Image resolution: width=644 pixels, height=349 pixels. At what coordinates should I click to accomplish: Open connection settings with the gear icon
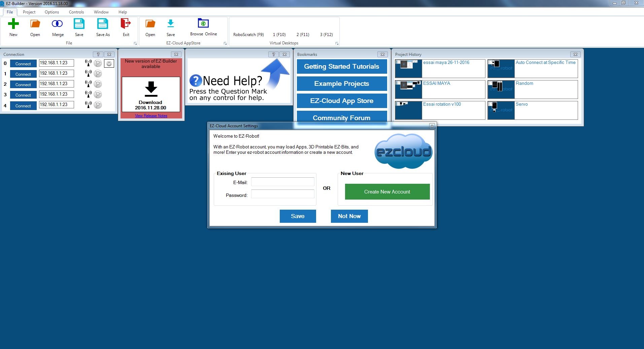[x=109, y=63]
